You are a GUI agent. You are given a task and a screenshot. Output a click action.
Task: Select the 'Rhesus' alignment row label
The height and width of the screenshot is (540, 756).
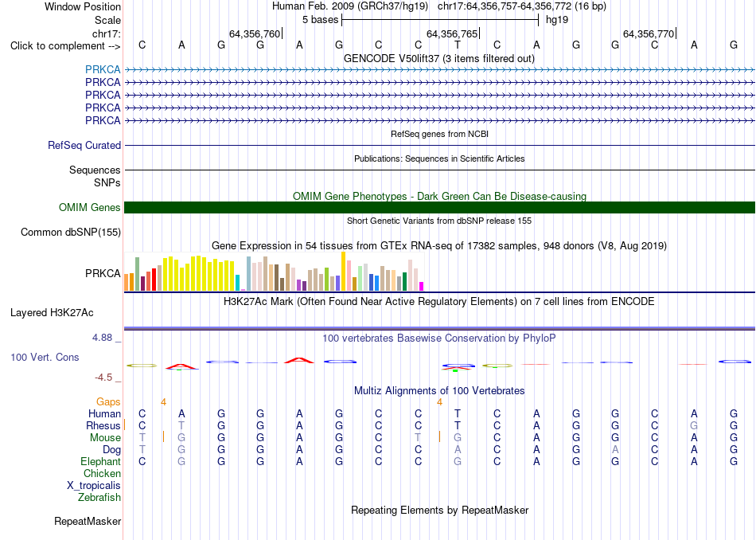click(103, 425)
